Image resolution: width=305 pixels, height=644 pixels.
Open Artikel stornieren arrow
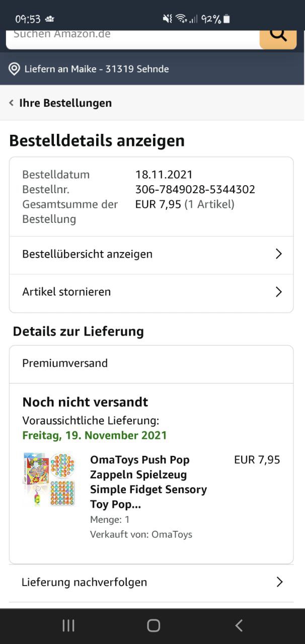[x=278, y=292]
